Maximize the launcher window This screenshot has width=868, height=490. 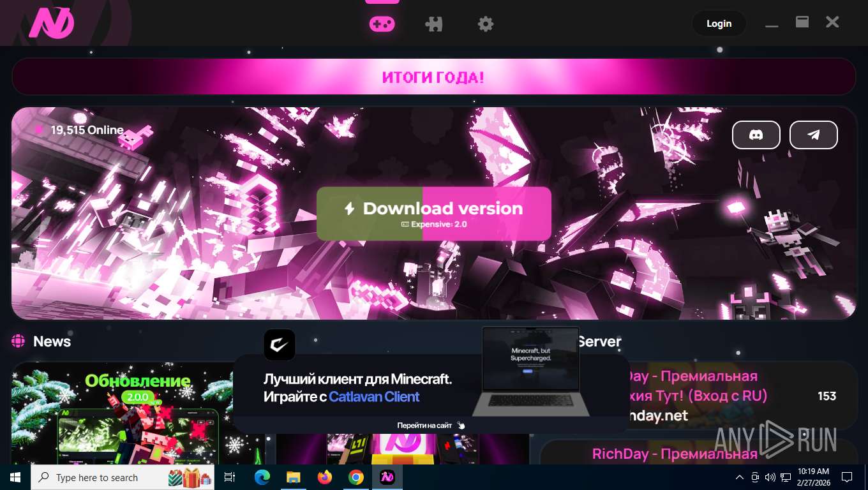coord(802,22)
